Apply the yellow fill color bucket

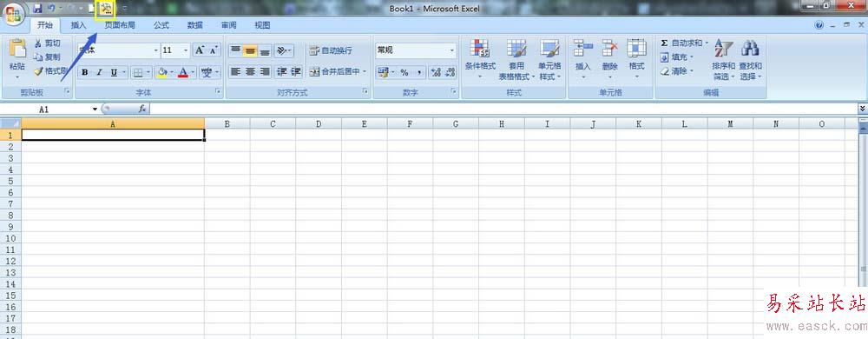click(162, 72)
